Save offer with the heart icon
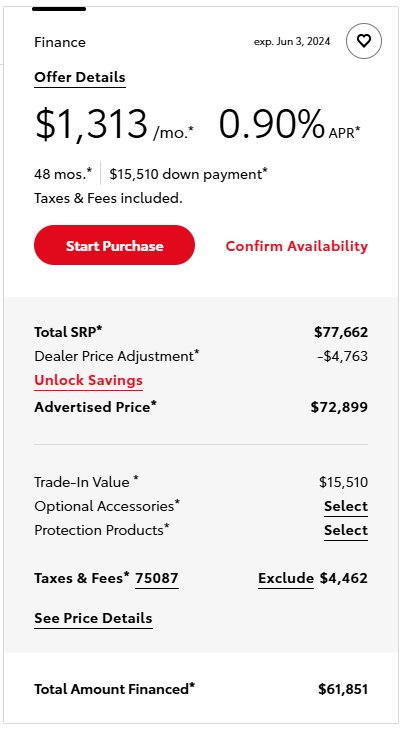Screen dimensions: 411x747 [x=363, y=41]
